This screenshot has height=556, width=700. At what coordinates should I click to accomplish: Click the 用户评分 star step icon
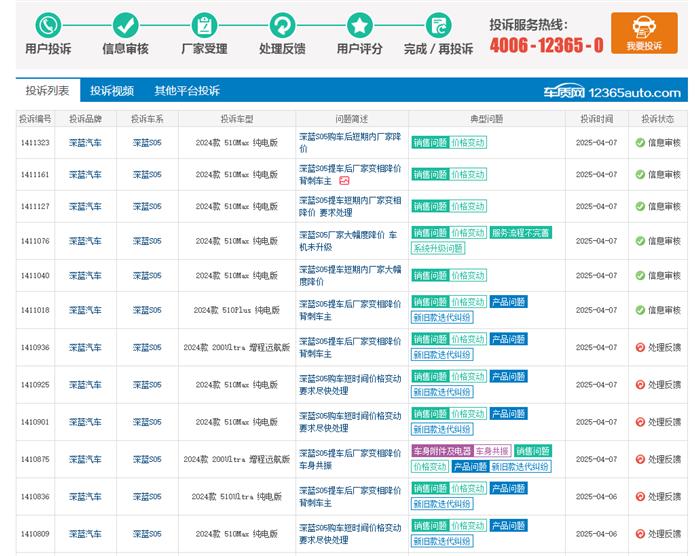(x=360, y=25)
